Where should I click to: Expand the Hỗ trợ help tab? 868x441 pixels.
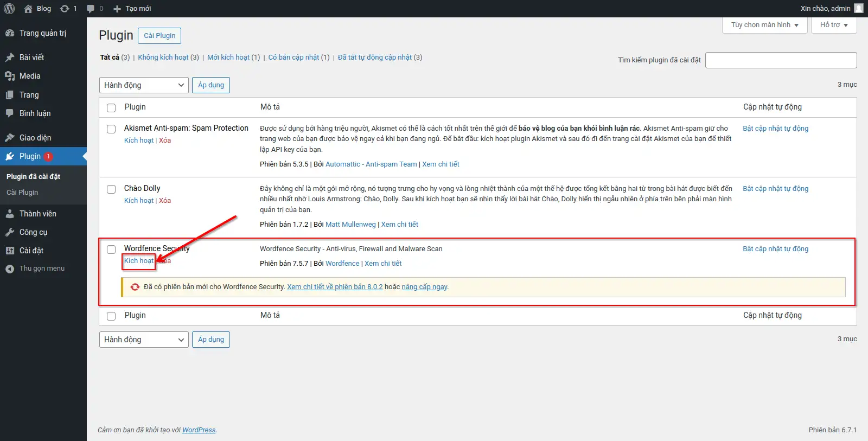(x=833, y=25)
